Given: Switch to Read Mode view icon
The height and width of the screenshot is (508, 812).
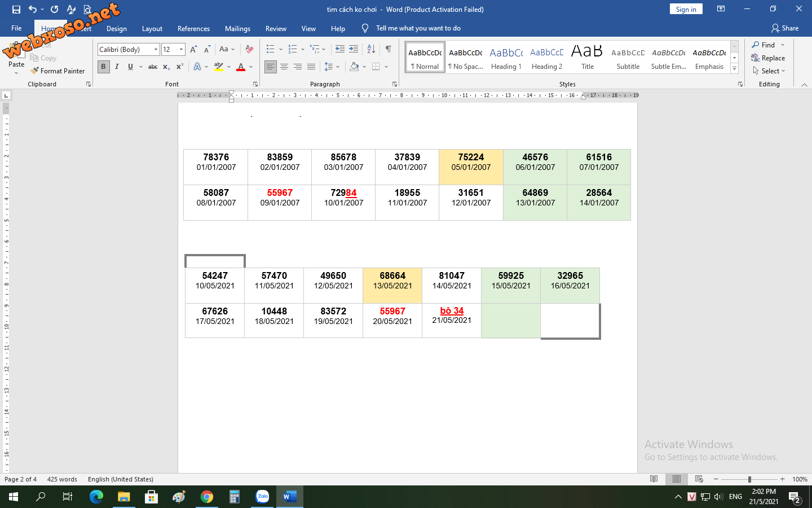Looking at the screenshot, I should point(654,479).
